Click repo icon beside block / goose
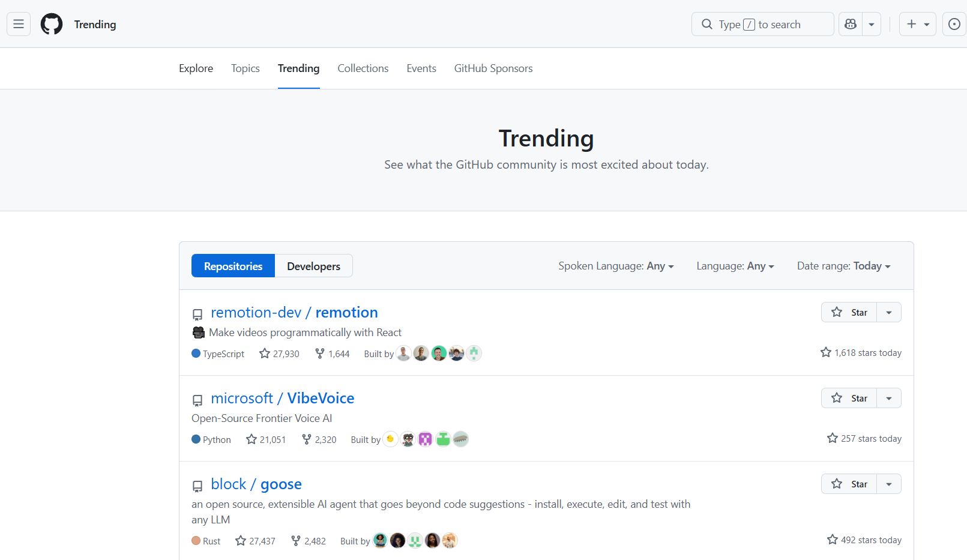Screen dimensions: 967x560 197,486
